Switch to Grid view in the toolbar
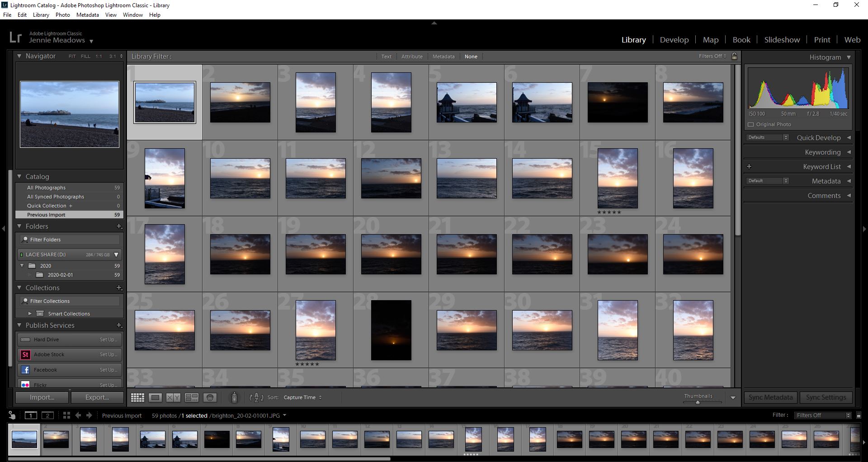 click(137, 397)
